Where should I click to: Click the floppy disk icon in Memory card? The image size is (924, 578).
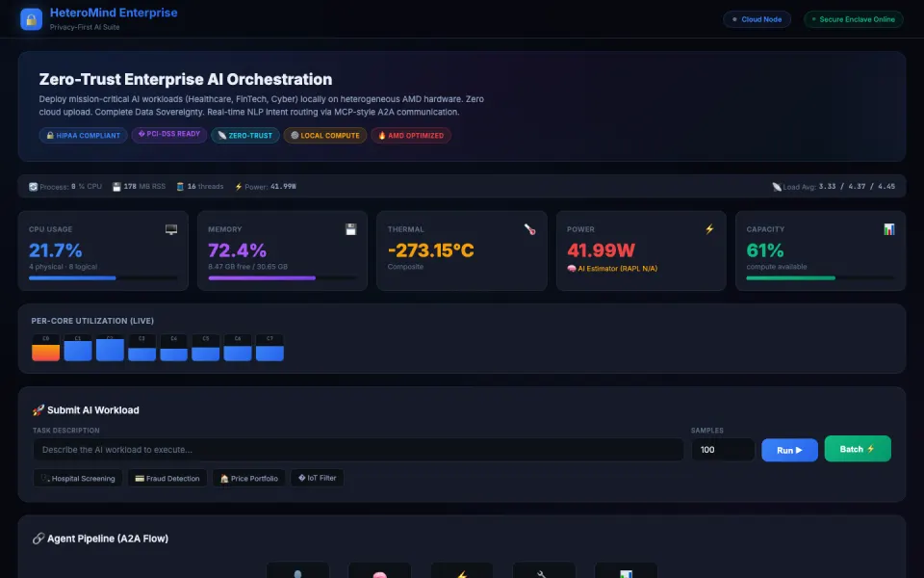pos(350,229)
